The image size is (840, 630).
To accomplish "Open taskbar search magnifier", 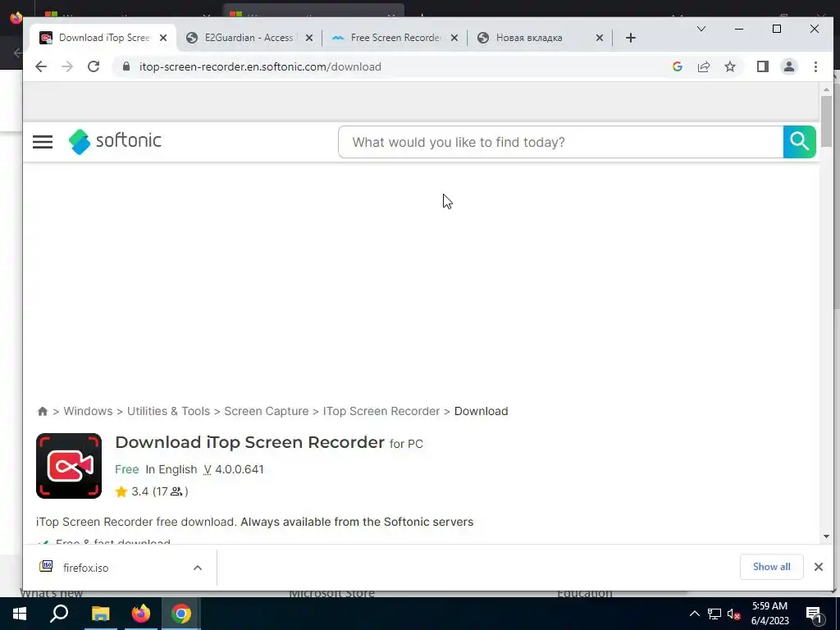I will click(59, 614).
